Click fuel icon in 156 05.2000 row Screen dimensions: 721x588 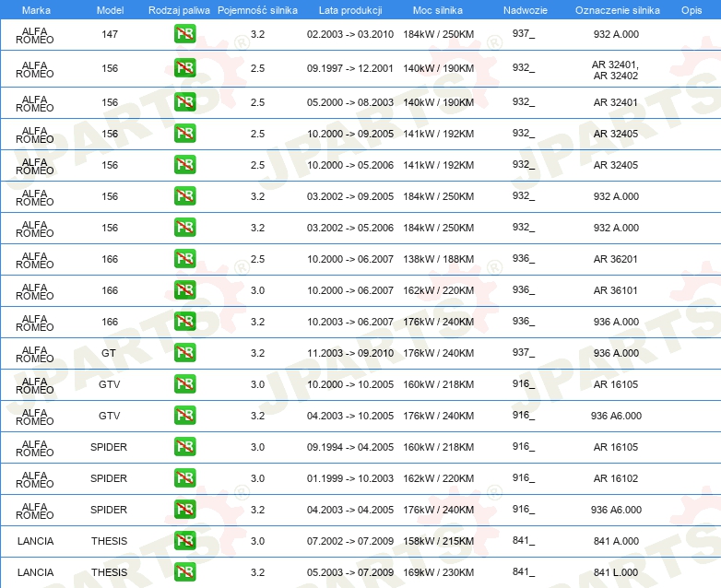[x=184, y=102]
